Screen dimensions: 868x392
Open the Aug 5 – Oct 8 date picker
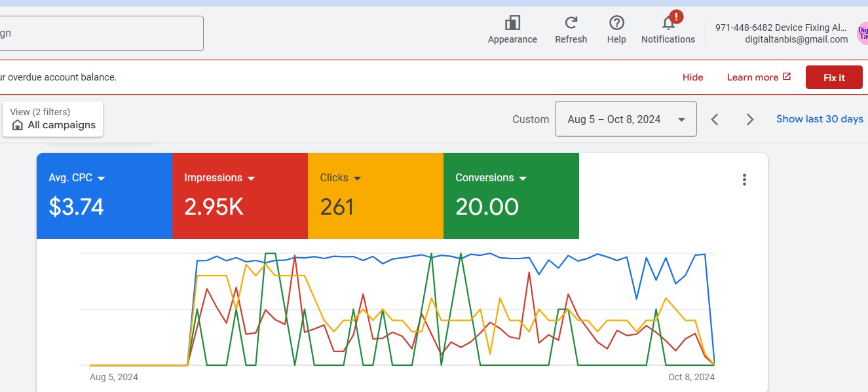point(625,119)
